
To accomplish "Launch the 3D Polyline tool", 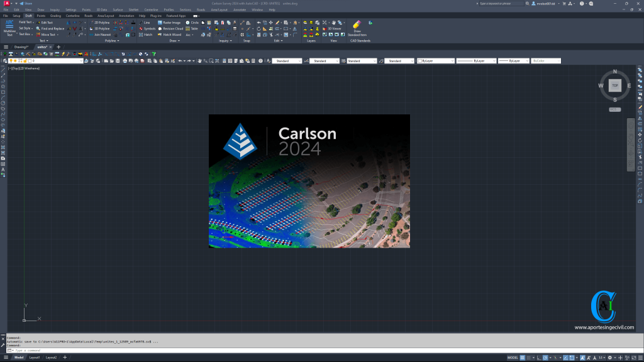I will click(x=102, y=28).
